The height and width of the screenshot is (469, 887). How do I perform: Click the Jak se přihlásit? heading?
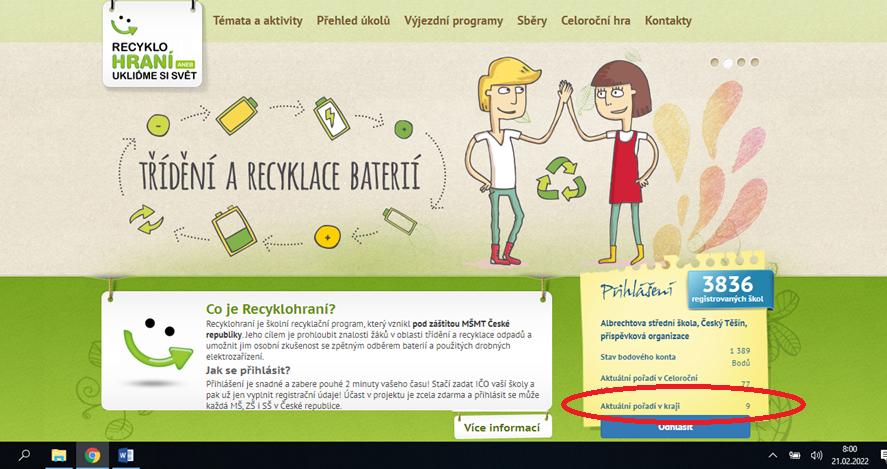pos(248,371)
